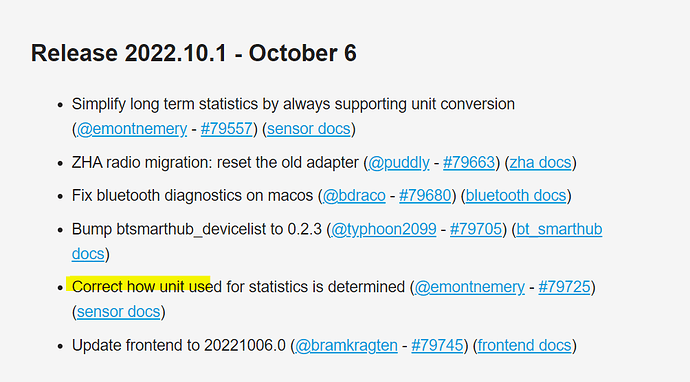Follow the bt_smarthub docs link
This screenshot has width=690, height=382.
(x=559, y=229)
